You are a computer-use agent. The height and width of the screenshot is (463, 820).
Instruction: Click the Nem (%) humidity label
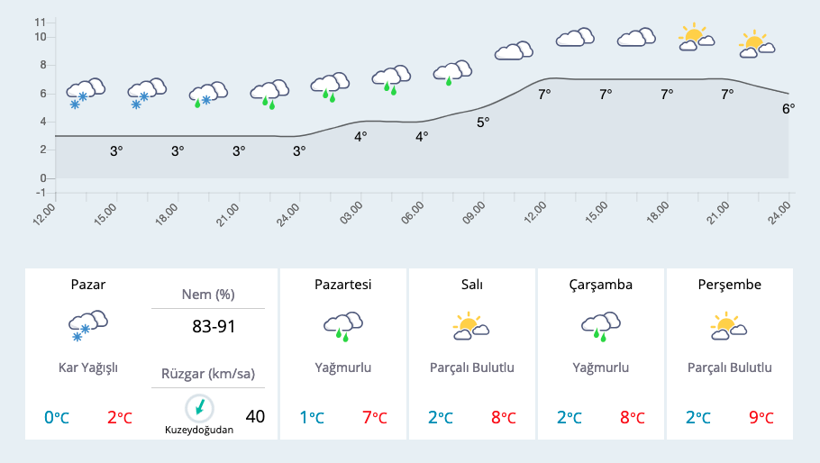[208, 294]
